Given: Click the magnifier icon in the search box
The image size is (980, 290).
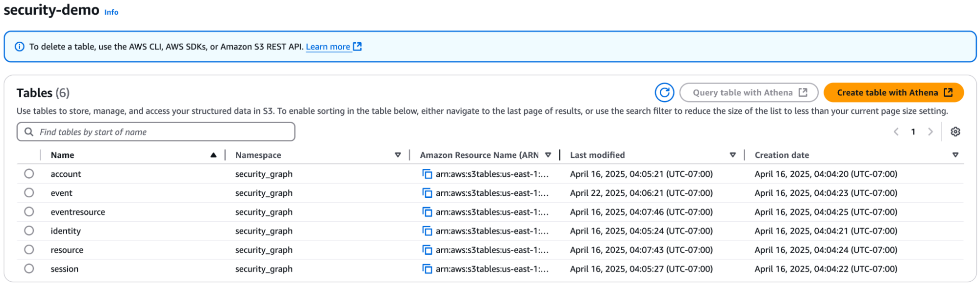Looking at the screenshot, I should point(28,132).
